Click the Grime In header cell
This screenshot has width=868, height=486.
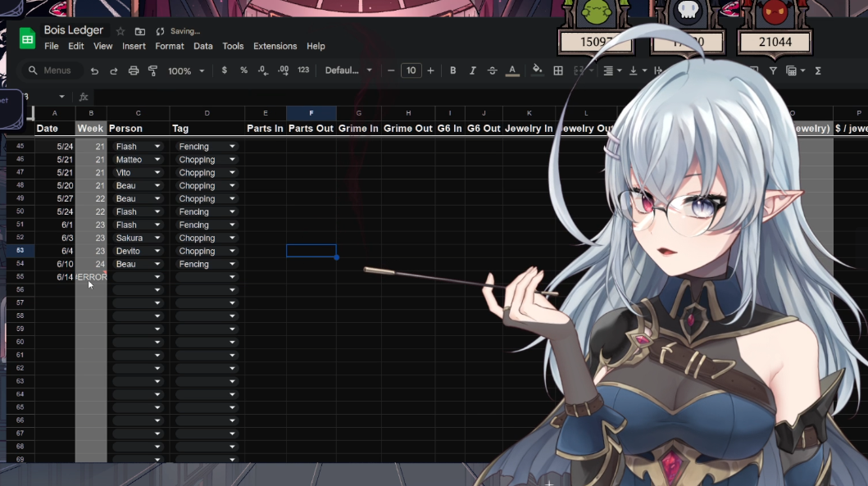(x=358, y=129)
